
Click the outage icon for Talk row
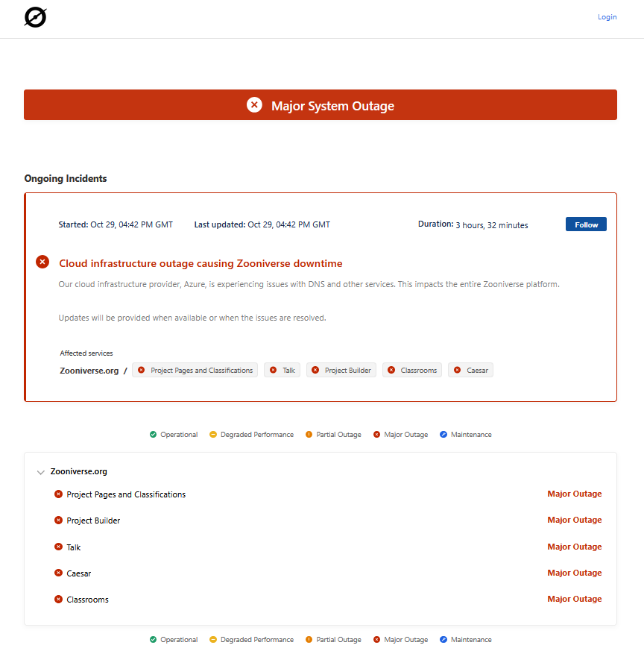click(58, 547)
